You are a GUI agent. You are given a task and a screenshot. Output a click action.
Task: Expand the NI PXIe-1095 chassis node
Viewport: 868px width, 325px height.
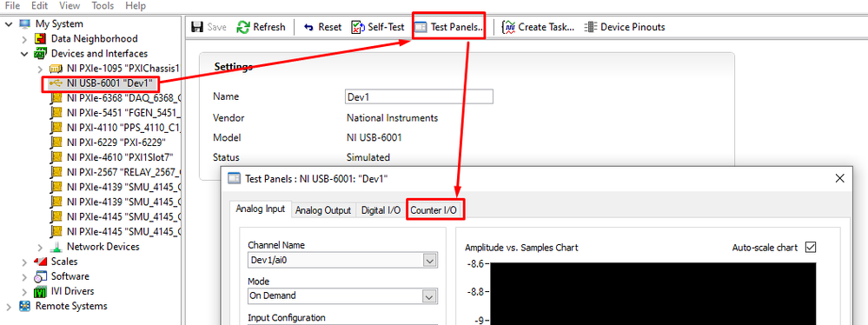tap(40, 69)
